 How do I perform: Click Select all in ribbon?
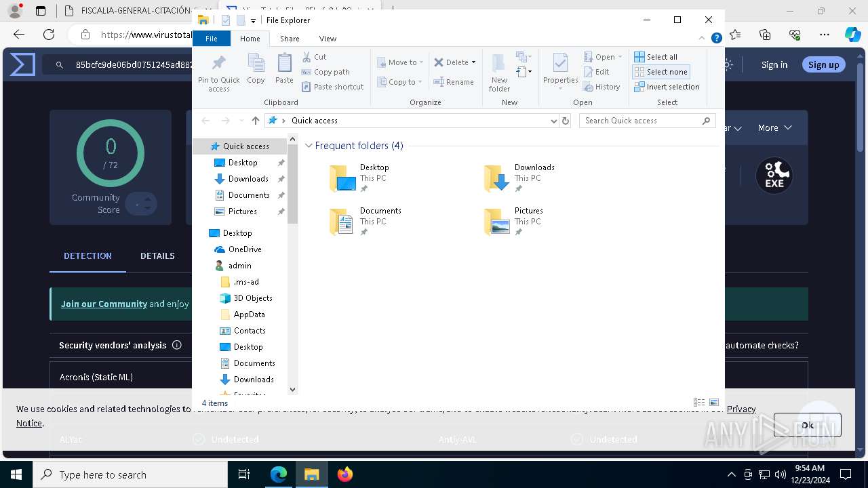pos(656,57)
